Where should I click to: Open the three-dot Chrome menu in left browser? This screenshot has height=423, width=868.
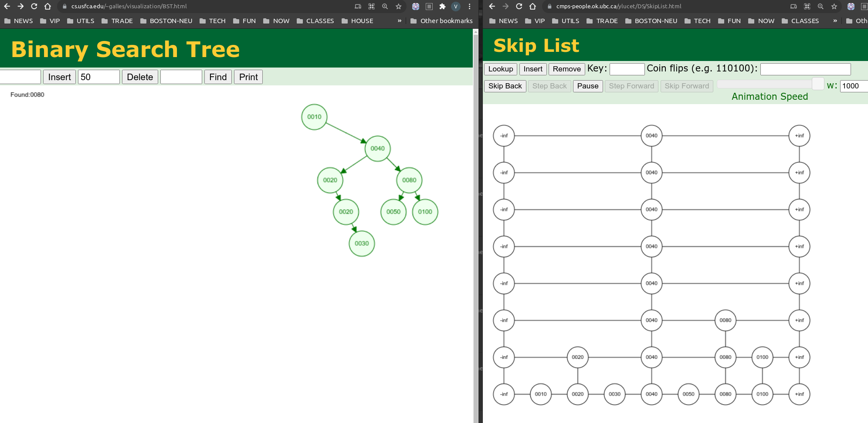click(x=469, y=7)
